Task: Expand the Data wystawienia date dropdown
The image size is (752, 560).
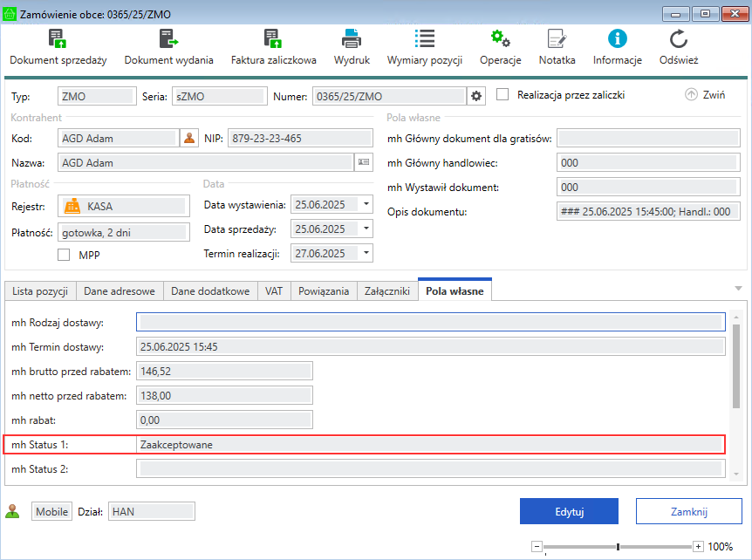Action: pyautogui.click(x=366, y=205)
